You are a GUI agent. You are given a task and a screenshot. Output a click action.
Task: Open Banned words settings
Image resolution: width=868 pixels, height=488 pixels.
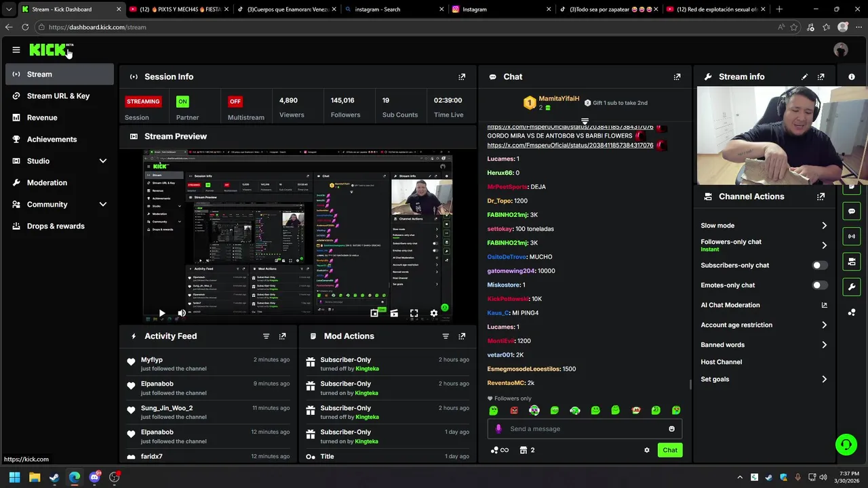point(764,345)
